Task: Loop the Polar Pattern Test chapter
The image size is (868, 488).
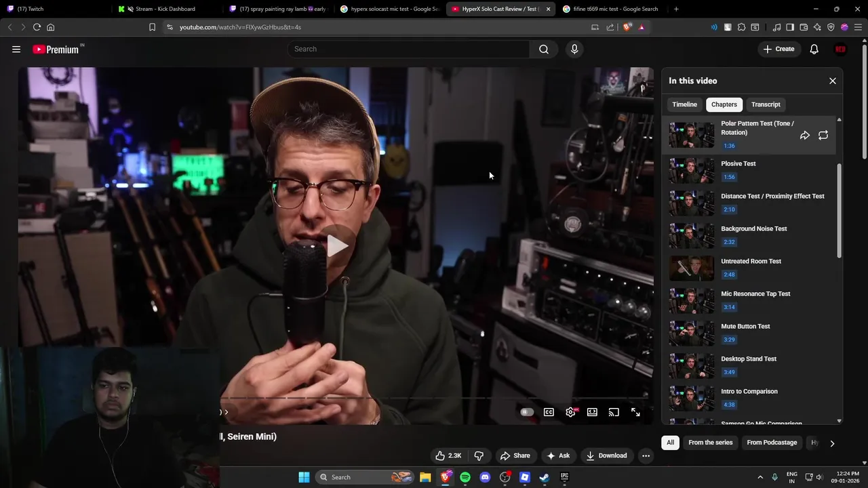Action: 823,136
